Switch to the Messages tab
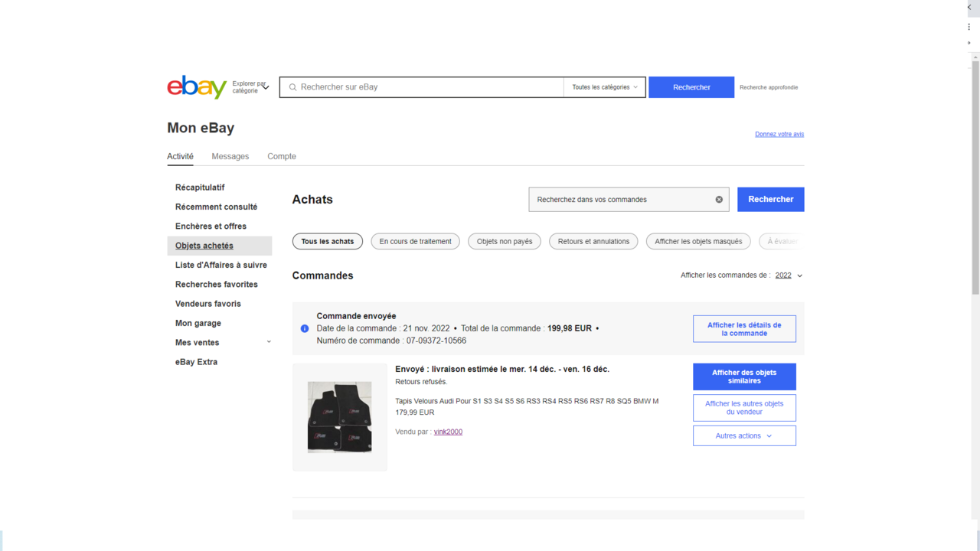 (230, 156)
